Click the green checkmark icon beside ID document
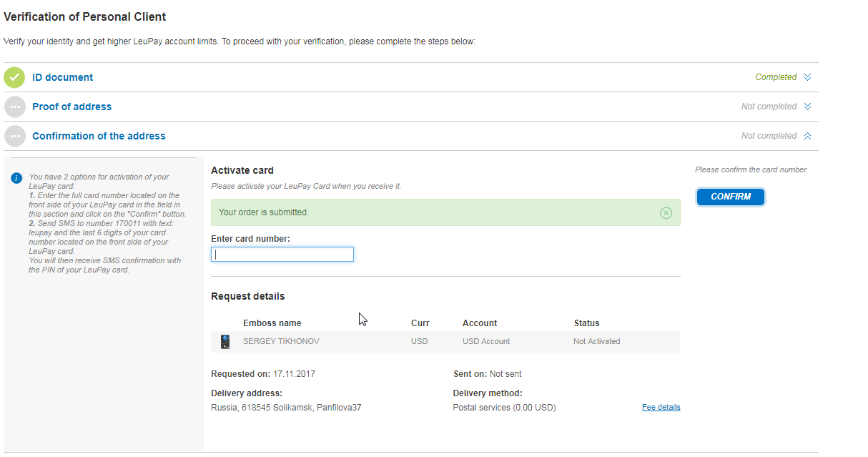 (14, 77)
